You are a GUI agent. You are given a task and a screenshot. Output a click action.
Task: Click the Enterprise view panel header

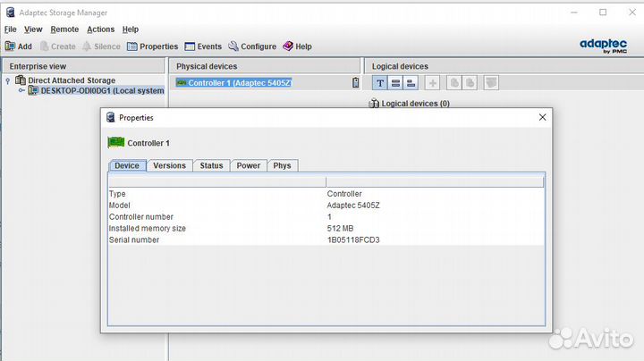point(84,66)
